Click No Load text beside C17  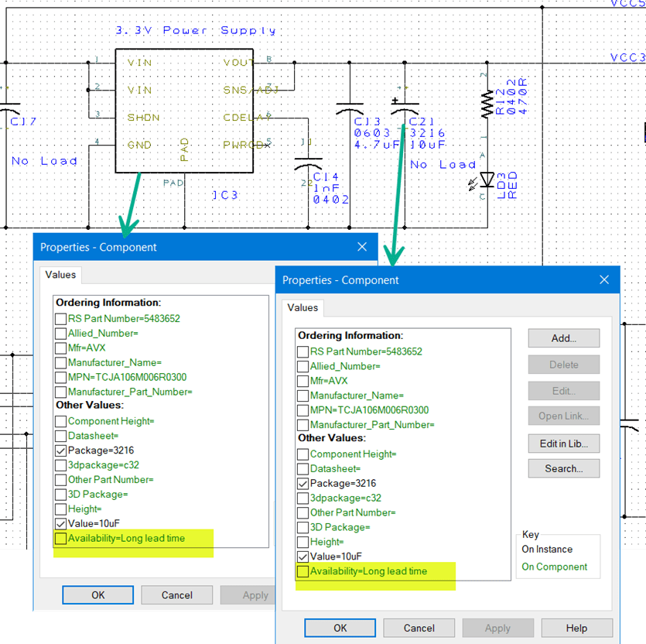(44, 161)
